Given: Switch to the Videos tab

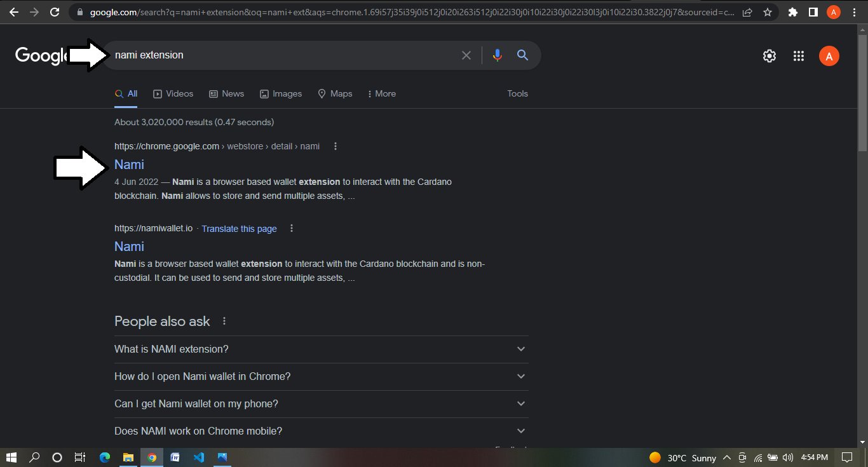Looking at the screenshot, I should [x=173, y=93].
